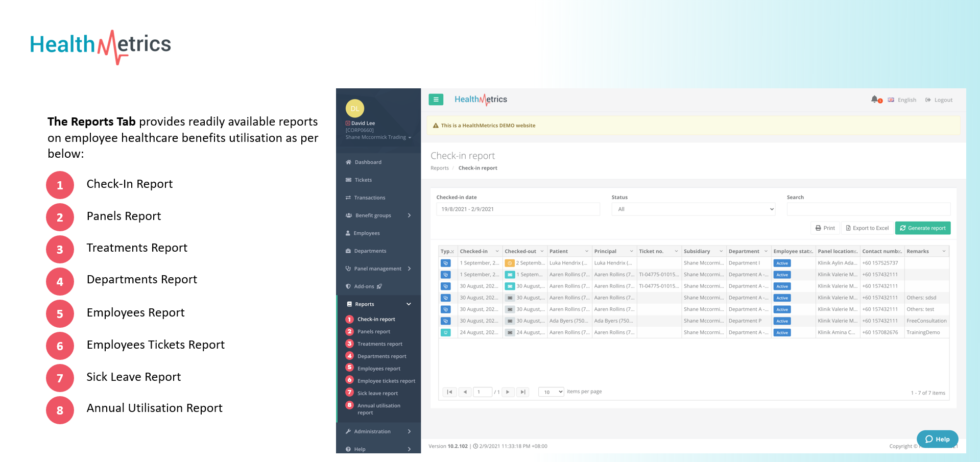Click the HealthMetrics logo in header
The image size is (980, 462).
pyautogui.click(x=481, y=100)
